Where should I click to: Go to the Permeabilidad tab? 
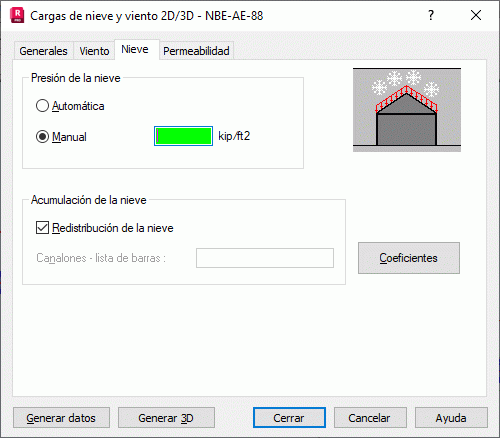click(x=196, y=51)
